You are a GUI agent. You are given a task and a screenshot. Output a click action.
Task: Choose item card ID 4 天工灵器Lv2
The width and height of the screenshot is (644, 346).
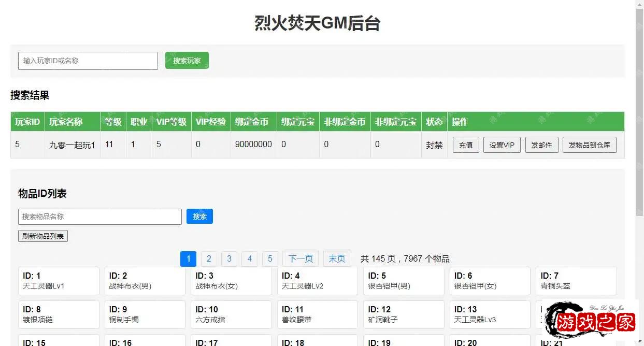(x=317, y=281)
